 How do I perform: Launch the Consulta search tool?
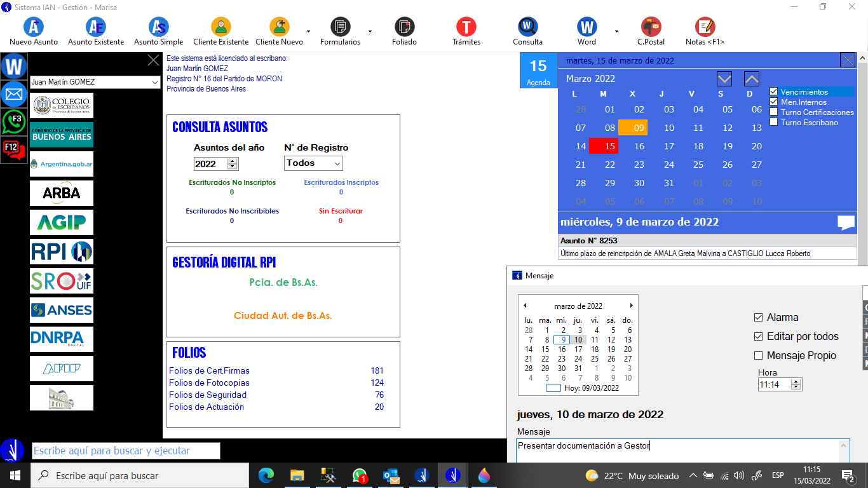(527, 27)
